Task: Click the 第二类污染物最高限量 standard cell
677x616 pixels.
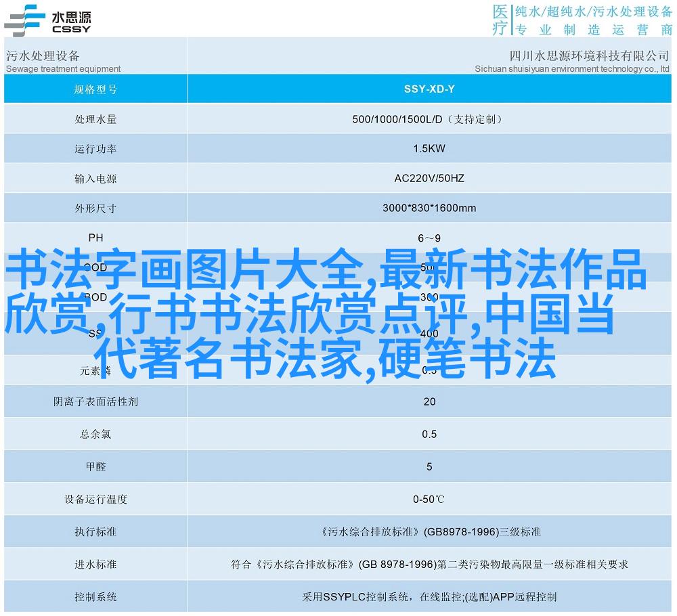Action: pos(429,564)
